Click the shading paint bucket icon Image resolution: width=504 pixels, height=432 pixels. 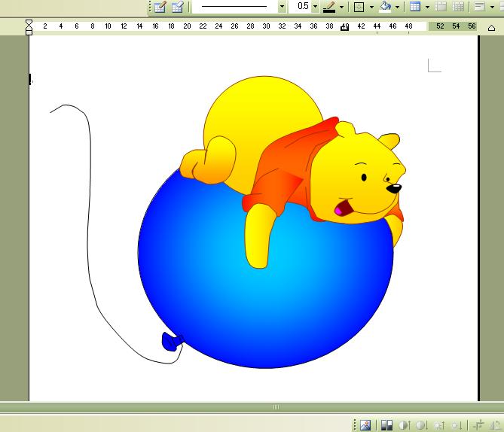click(x=385, y=7)
